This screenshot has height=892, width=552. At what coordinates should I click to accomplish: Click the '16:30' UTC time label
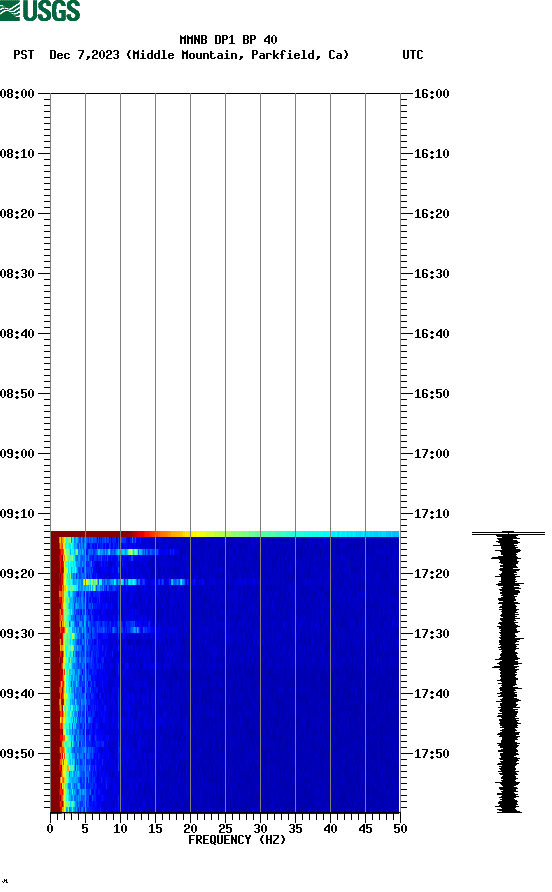431,274
